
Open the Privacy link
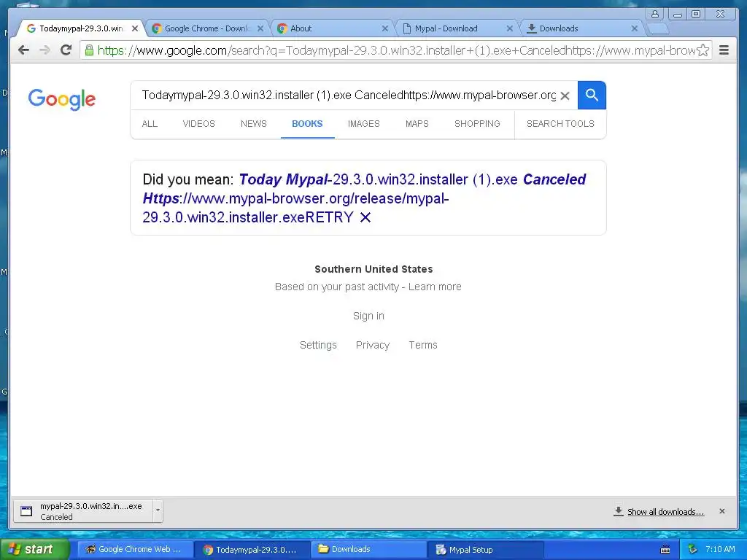(373, 345)
